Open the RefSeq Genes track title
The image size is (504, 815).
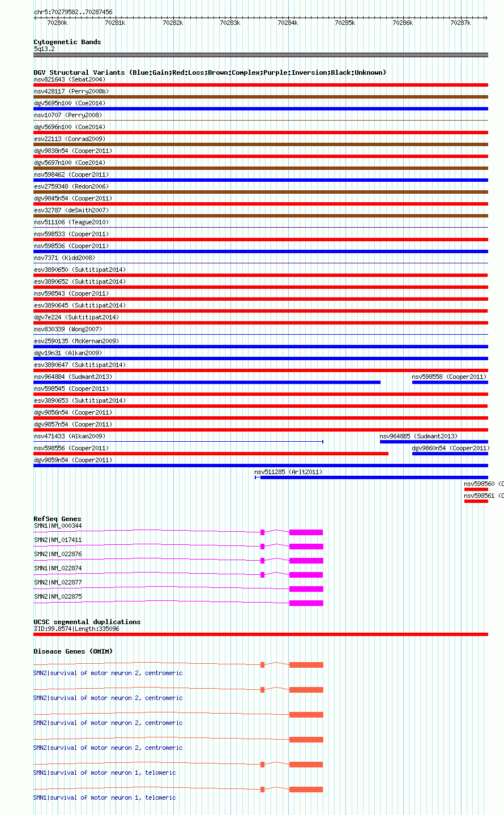57,519
